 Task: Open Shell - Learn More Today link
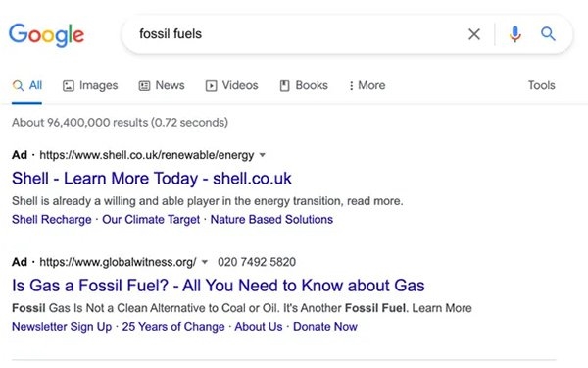152,179
